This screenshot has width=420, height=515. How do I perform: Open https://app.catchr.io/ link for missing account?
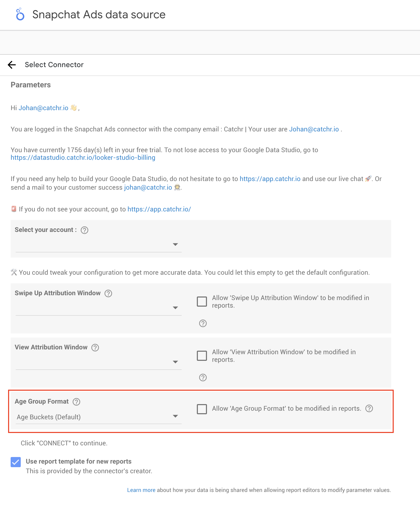159,209
